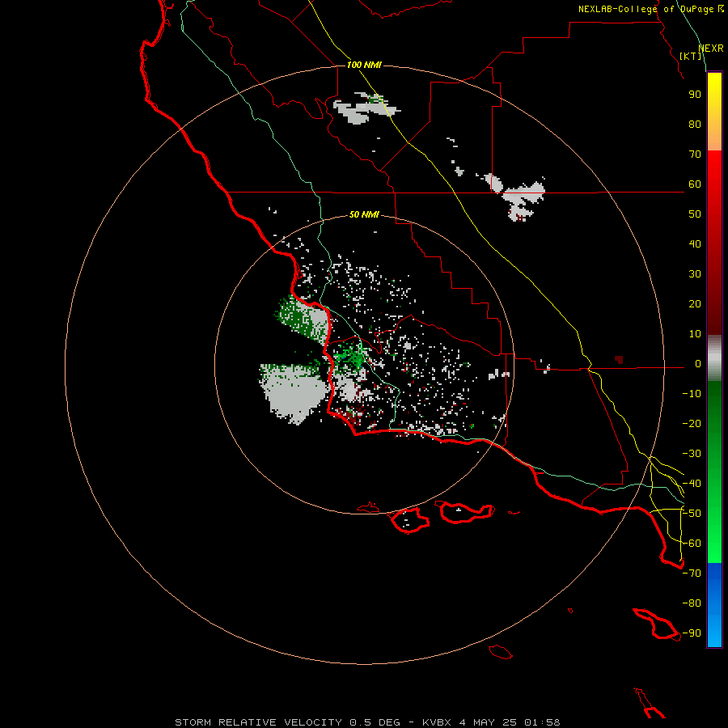Select the -30 value on the velocity scale
Screen dimensions: 728x728
692,454
